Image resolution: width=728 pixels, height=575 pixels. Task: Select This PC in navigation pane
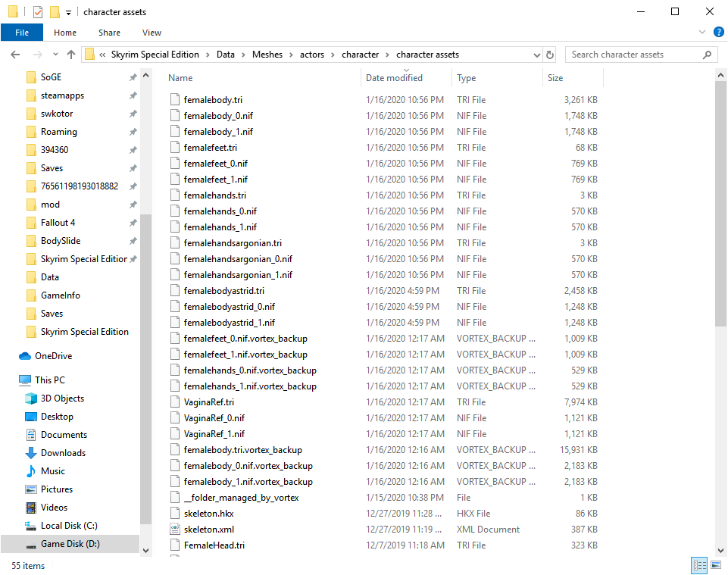(x=50, y=380)
